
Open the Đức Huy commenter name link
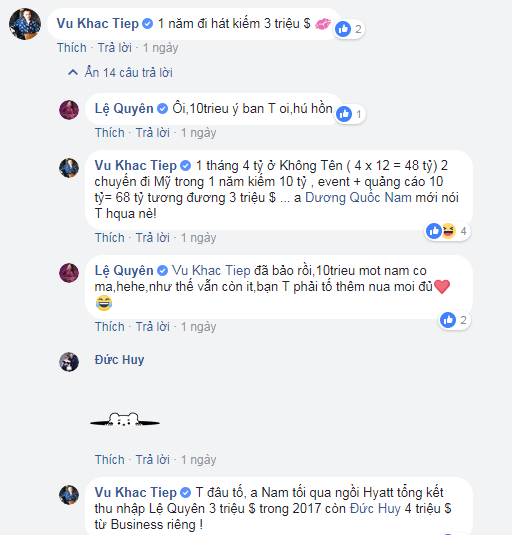coord(119,360)
